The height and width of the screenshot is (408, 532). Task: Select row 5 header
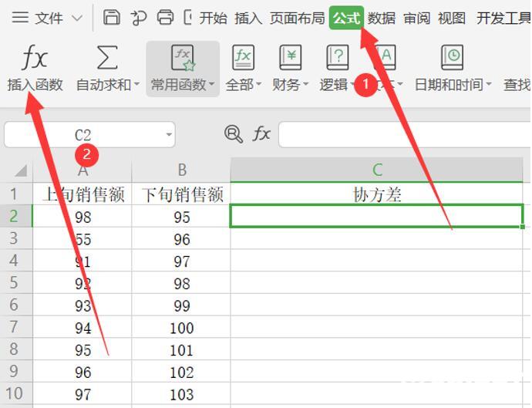16,282
